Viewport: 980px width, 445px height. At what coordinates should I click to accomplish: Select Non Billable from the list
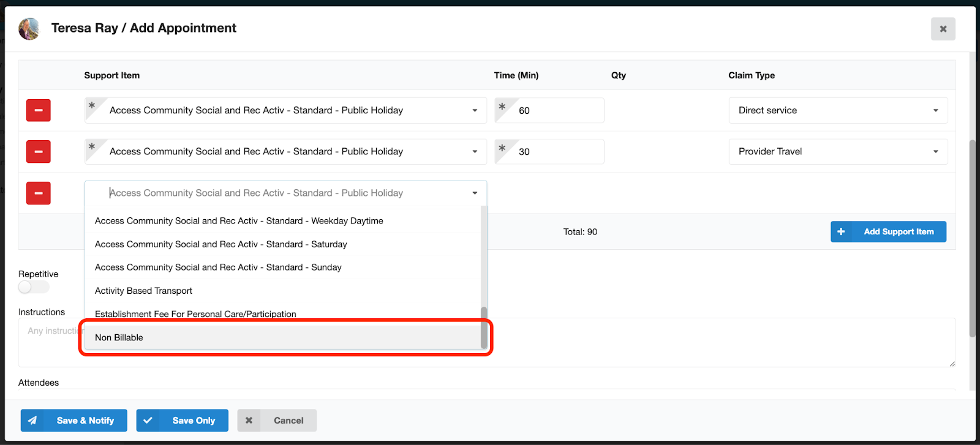tap(119, 338)
